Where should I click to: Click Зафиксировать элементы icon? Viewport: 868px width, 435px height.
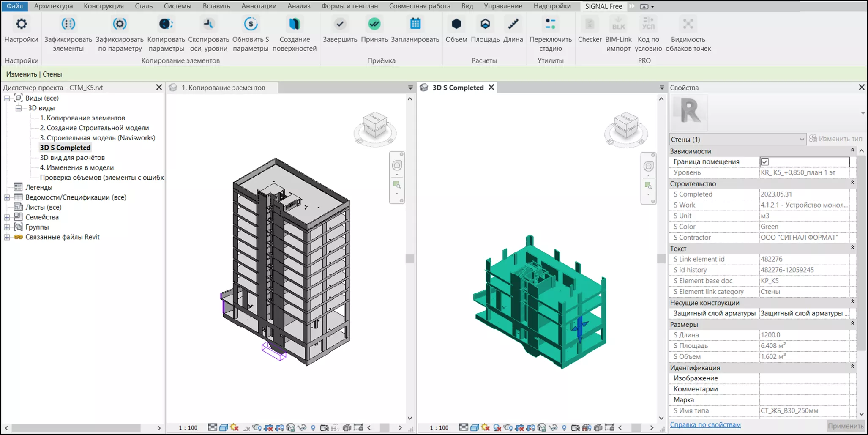coord(68,24)
